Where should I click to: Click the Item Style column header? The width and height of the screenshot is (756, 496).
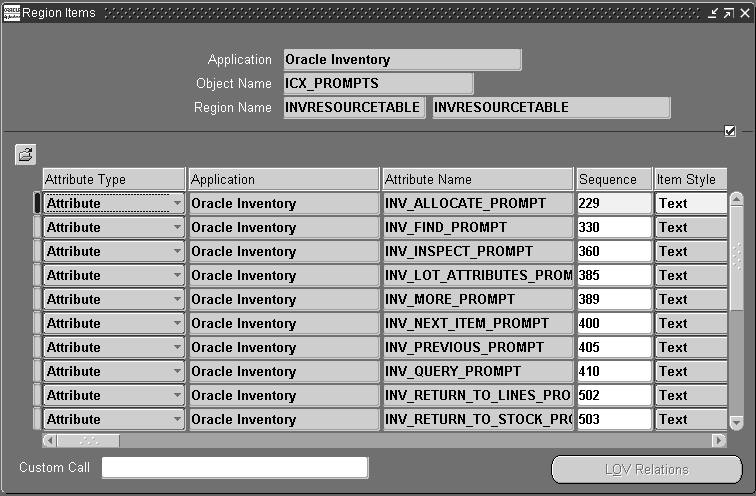point(691,179)
